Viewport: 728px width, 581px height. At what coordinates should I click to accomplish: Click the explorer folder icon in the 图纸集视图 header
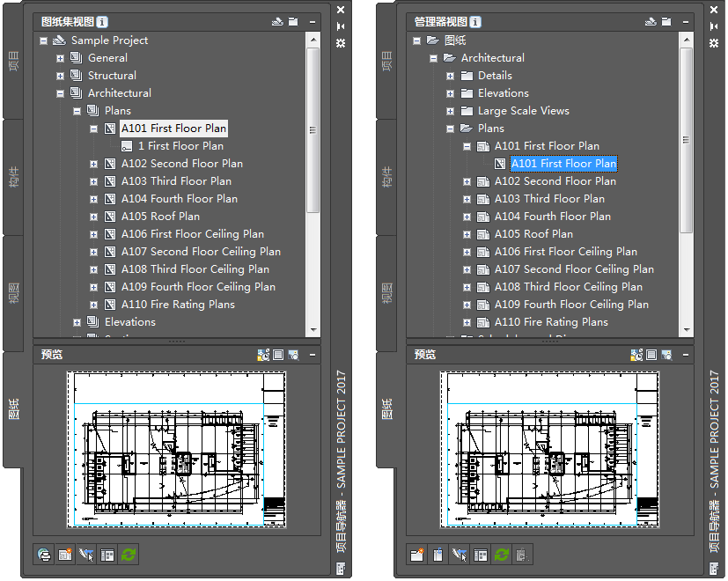point(293,22)
